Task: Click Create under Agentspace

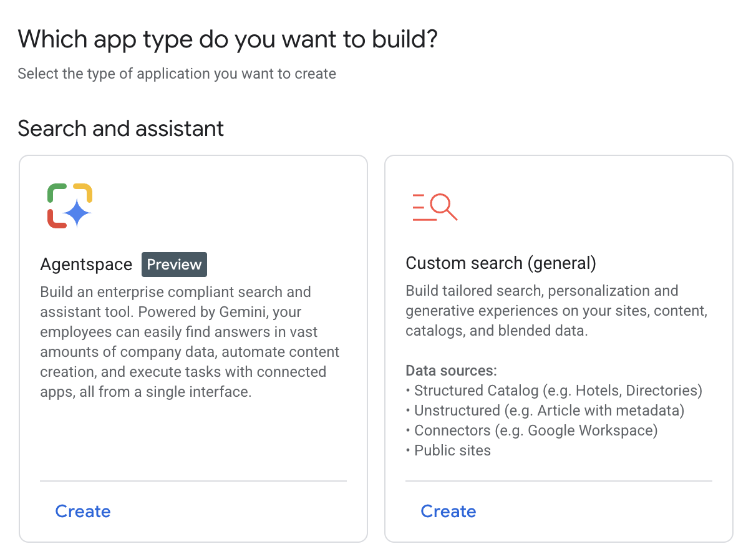Action: tap(83, 511)
